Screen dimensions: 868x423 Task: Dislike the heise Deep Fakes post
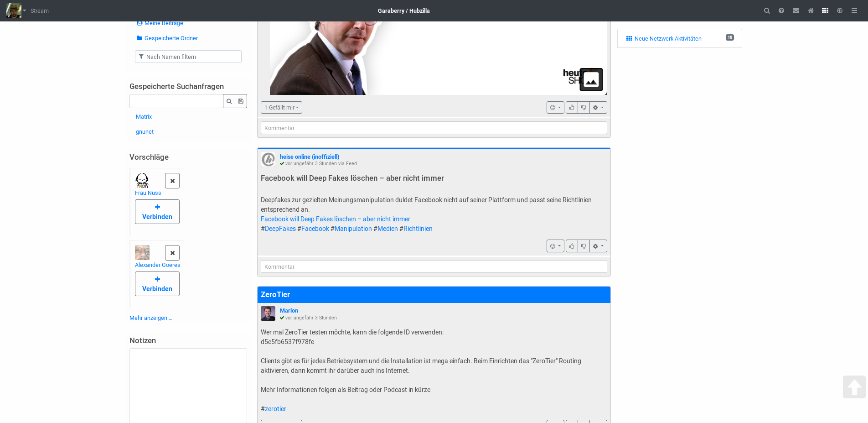[584, 246]
